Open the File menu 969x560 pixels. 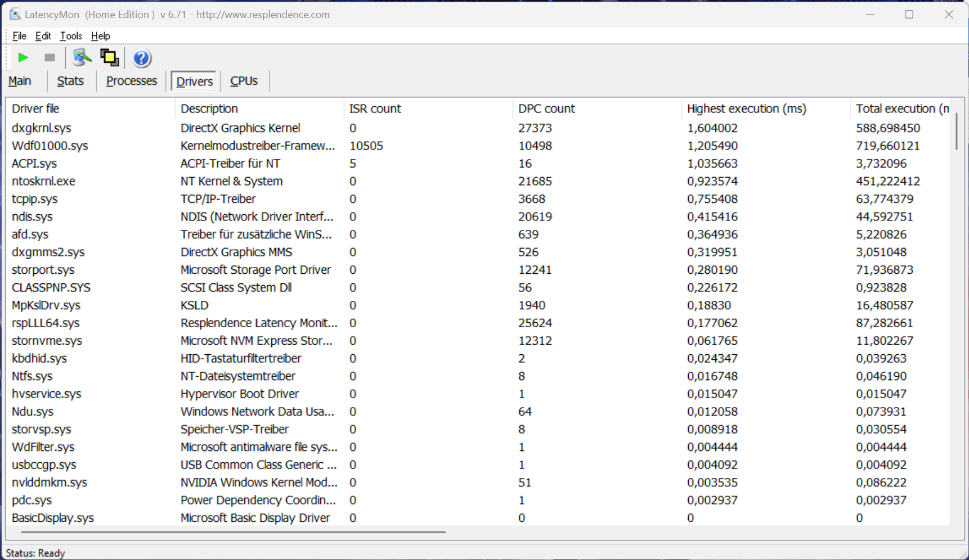coord(19,36)
